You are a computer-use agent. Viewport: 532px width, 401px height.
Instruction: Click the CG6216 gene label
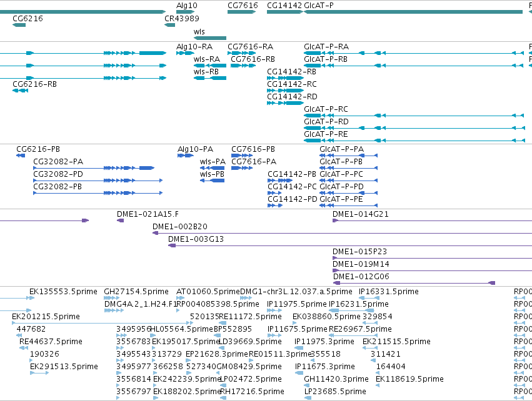coord(28,18)
